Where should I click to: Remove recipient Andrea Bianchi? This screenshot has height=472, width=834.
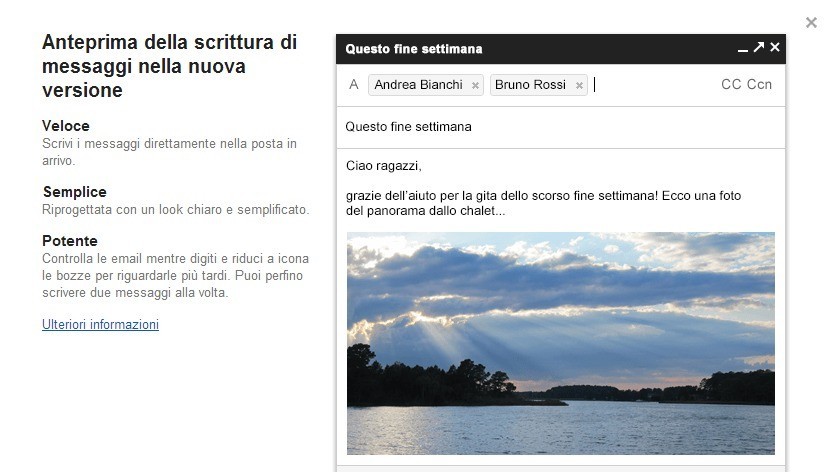(476, 85)
